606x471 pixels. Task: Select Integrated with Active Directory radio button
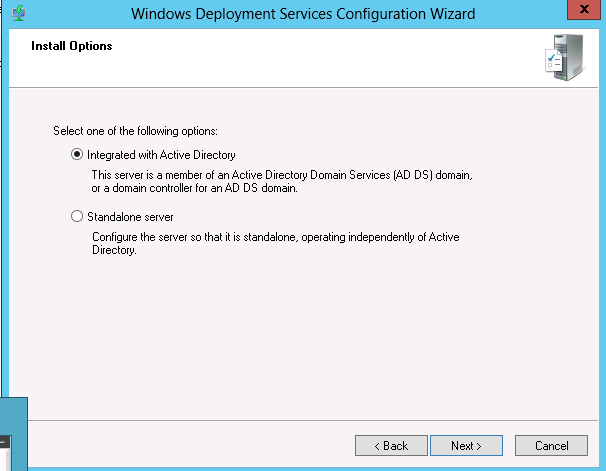point(77,155)
